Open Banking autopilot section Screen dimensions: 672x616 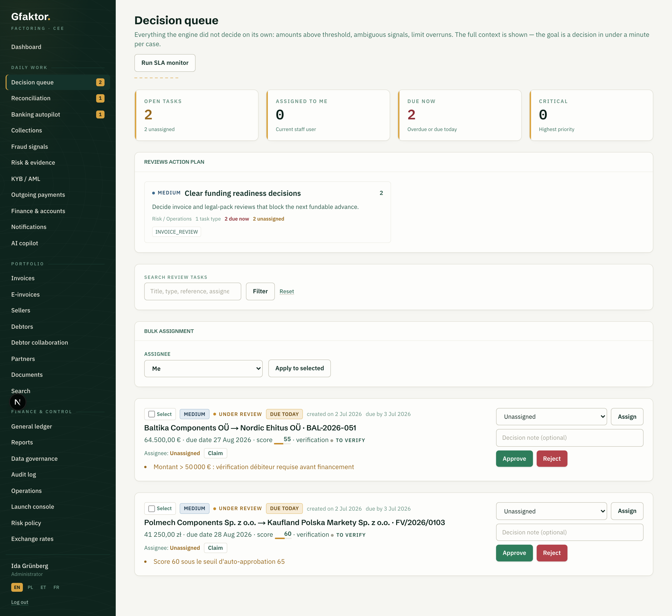(58, 114)
